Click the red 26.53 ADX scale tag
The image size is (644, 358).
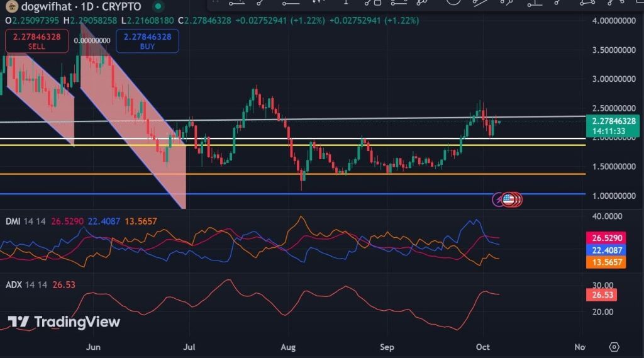pyautogui.click(x=601, y=294)
